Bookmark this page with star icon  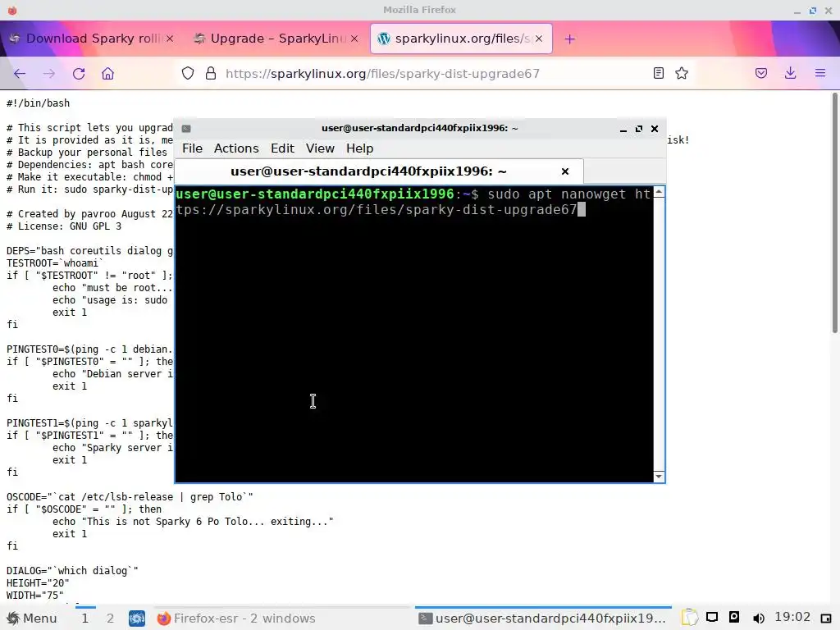point(682,73)
